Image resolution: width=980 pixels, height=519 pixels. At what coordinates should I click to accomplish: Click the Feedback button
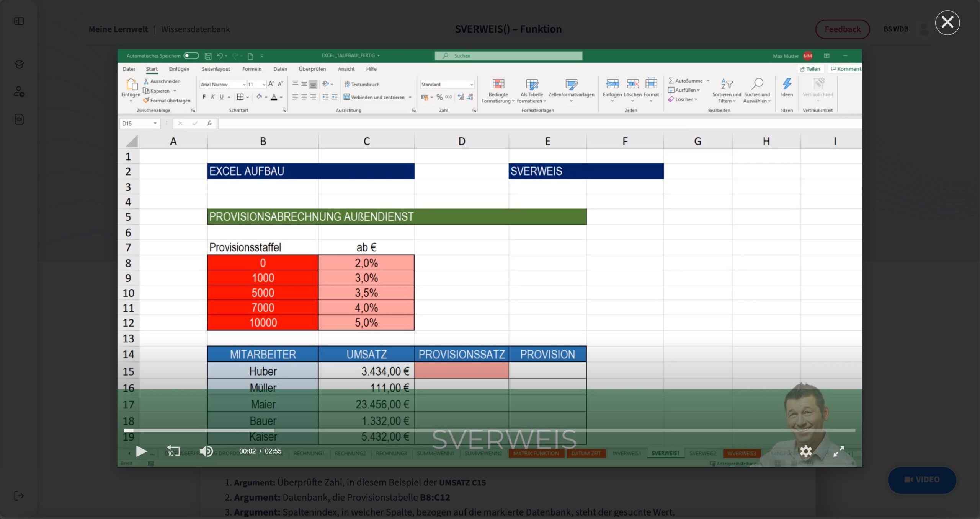[843, 29]
